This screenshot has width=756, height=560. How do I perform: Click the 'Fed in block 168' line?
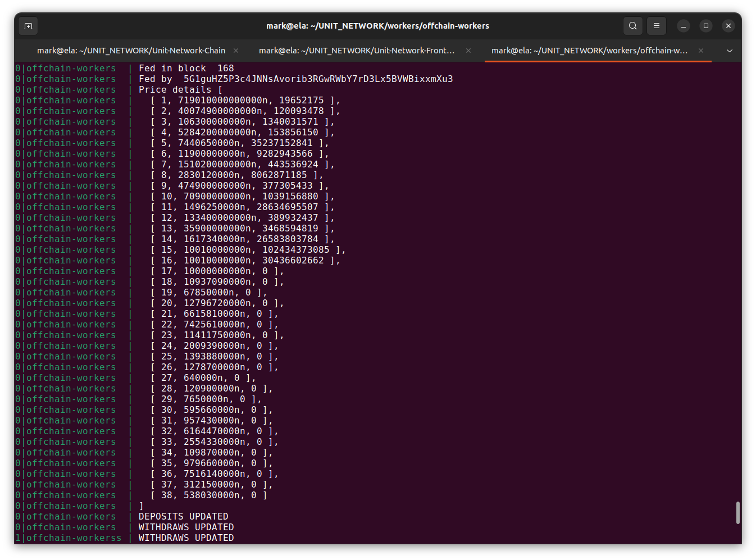(186, 69)
